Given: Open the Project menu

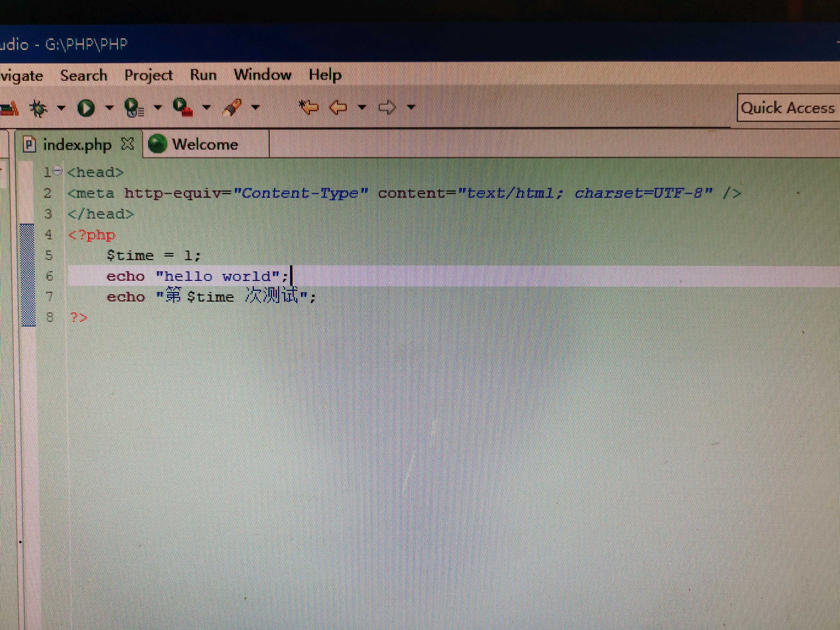Looking at the screenshot, I should click(x=149, y=76).
